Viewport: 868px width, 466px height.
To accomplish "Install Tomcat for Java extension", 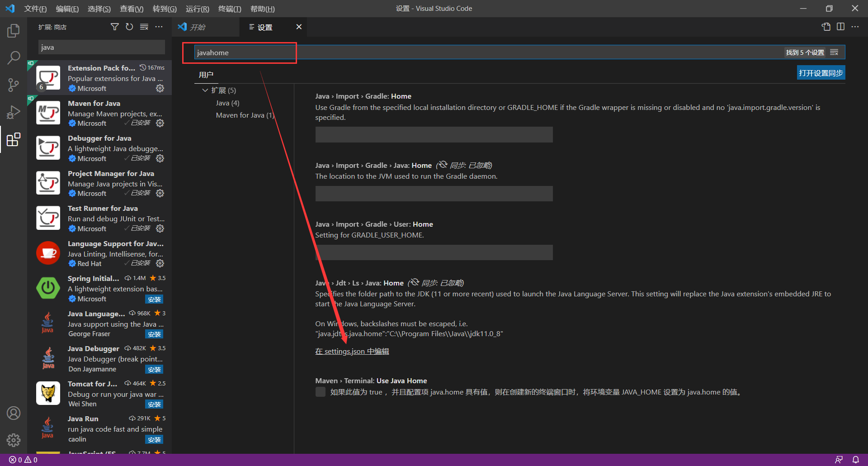I will click(x=154, y=404).
